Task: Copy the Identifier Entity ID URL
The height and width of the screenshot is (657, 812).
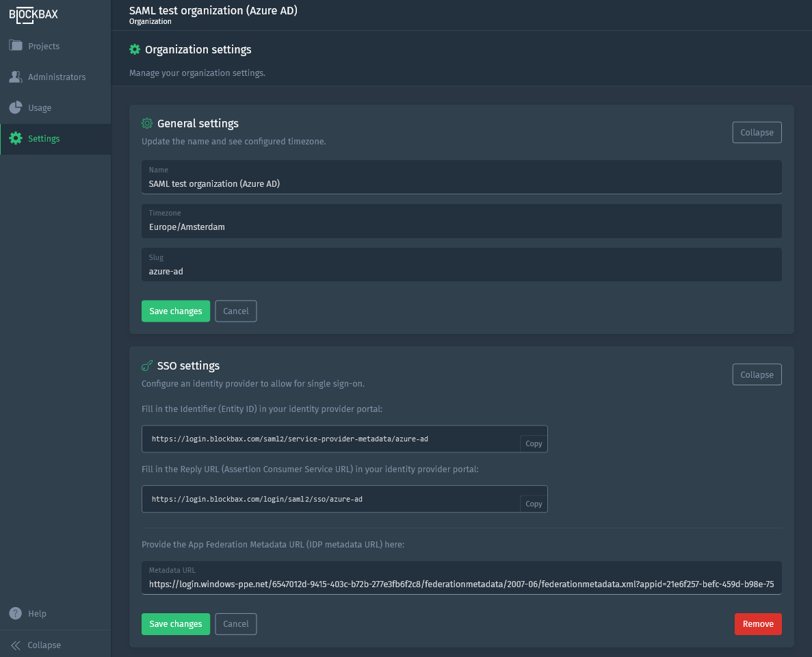Action: pos(534,443)
